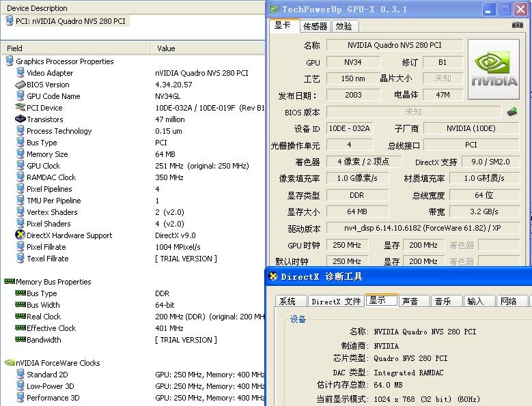Viewport: 532px width, 406px height.
Task: Switch to the 效验 tab in GPU-Z
Action: coord(344,27)
